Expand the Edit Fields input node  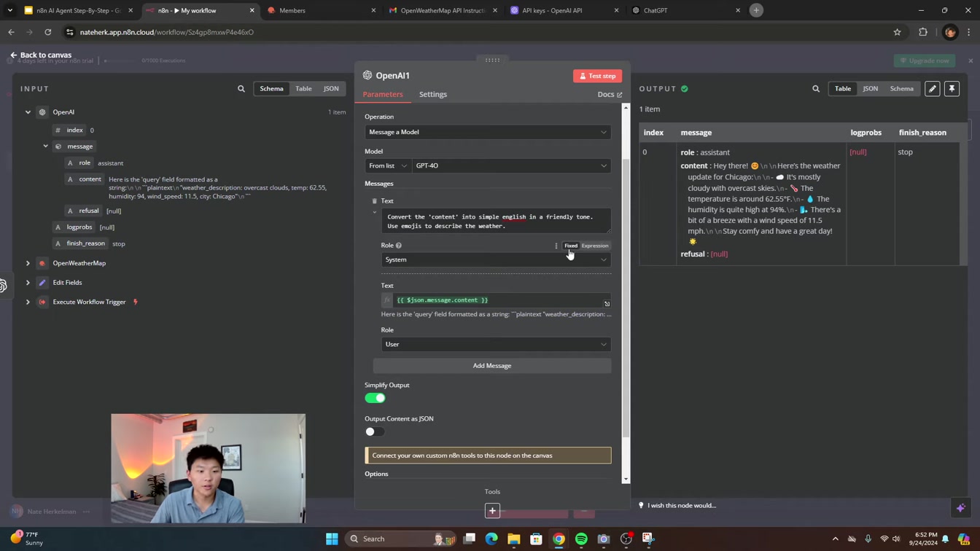(28, 283)
